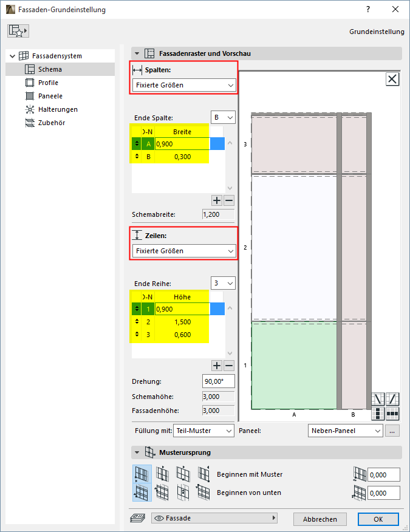Open the Füllung mit Teil-Muster dropdown
Screen dimensions: 410x532
coord(203,431)
